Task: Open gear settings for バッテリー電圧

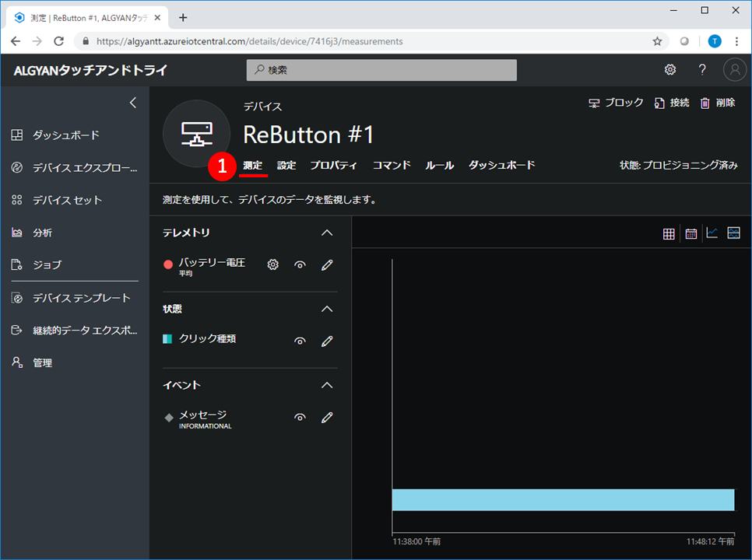Action: click(273, 264)
